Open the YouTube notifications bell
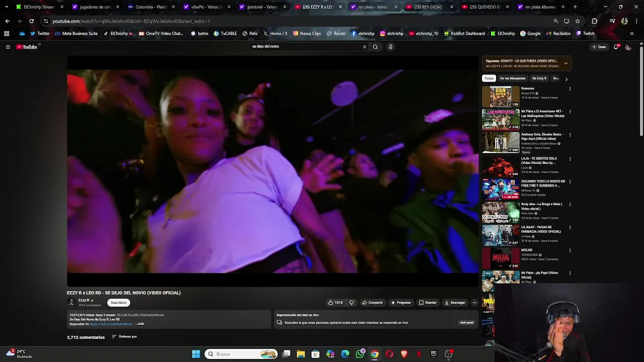644x362 pixels. pyautogui.click(x=616, y=47)
